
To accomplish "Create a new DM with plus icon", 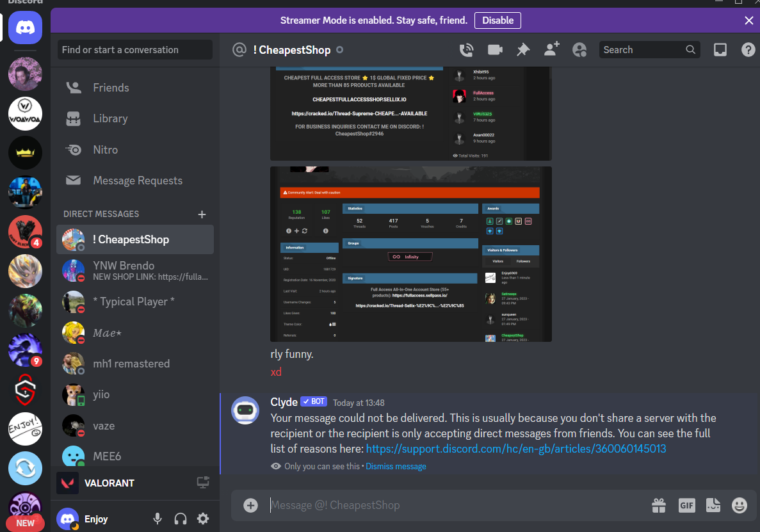I will pyautogui.click(x=202, y=214).
